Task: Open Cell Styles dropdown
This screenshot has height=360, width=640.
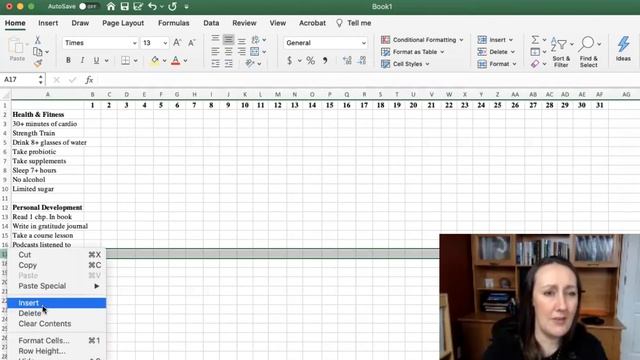Action: click(405, 64)
